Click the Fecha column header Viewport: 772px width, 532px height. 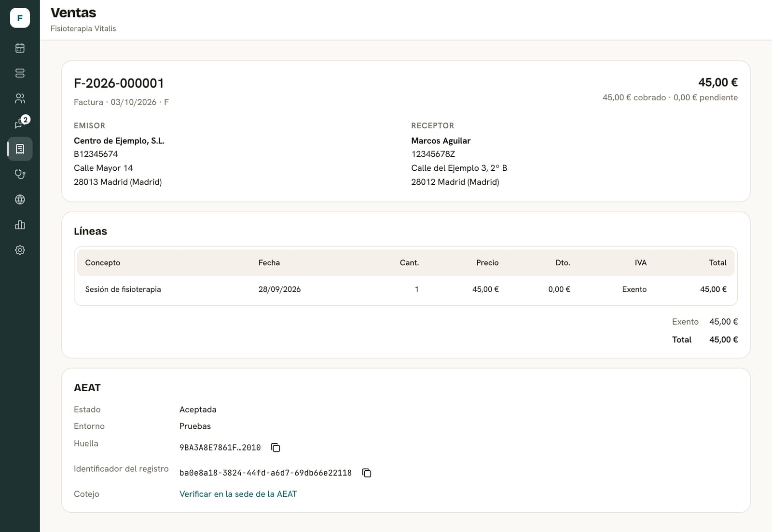(x=269, y=263)
